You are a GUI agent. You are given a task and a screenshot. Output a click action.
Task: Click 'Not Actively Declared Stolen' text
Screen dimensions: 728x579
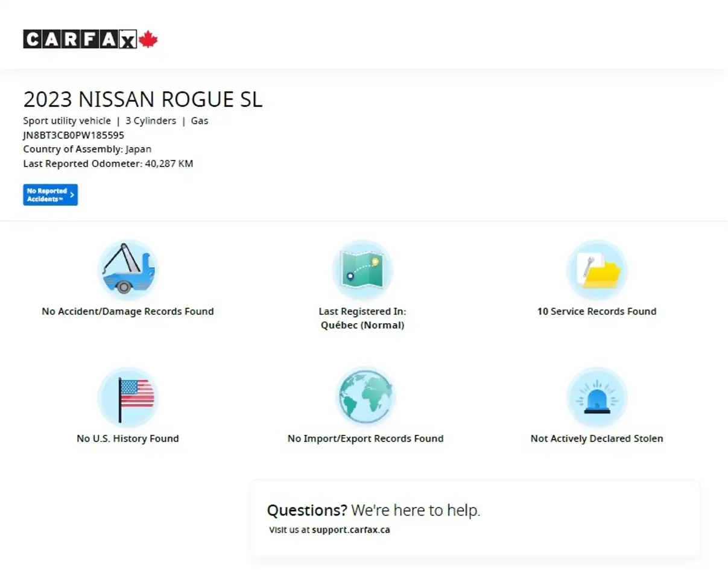tap(597, 439)
